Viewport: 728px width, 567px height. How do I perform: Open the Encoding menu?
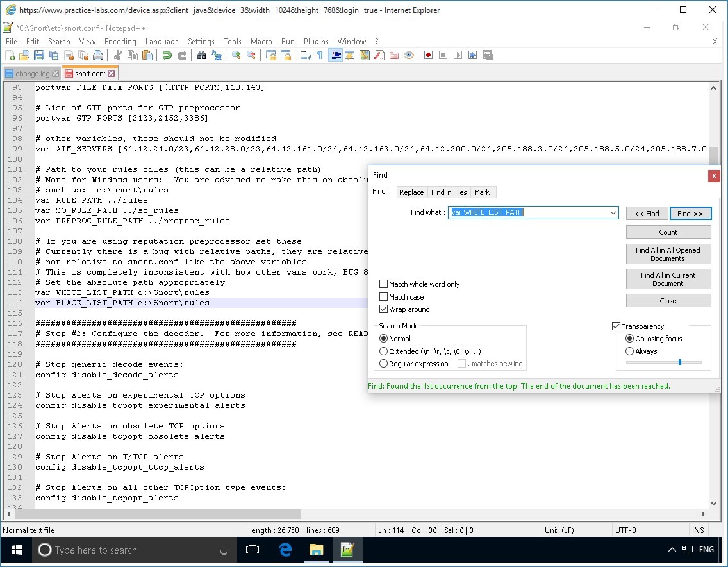120,42
